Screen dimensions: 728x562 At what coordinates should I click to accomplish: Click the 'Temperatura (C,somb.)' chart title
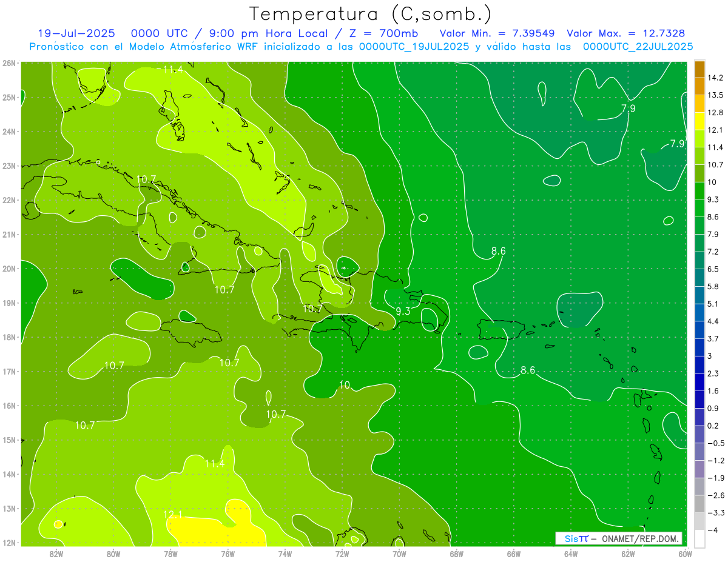370,14
